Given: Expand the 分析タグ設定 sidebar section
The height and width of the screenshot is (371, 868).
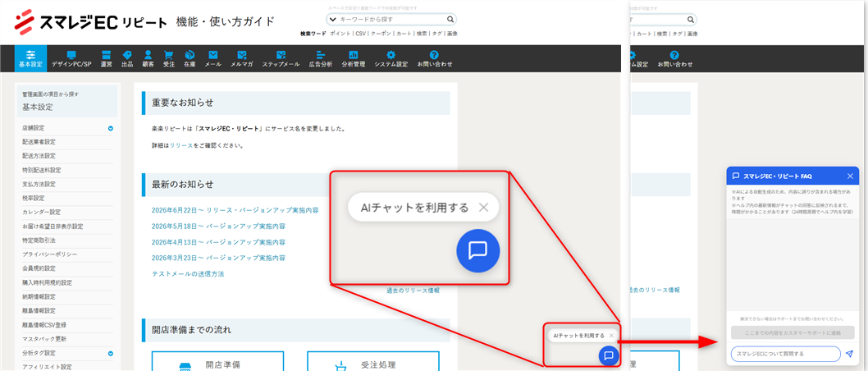Looking at the screenshot, I should tap(111, 353).
